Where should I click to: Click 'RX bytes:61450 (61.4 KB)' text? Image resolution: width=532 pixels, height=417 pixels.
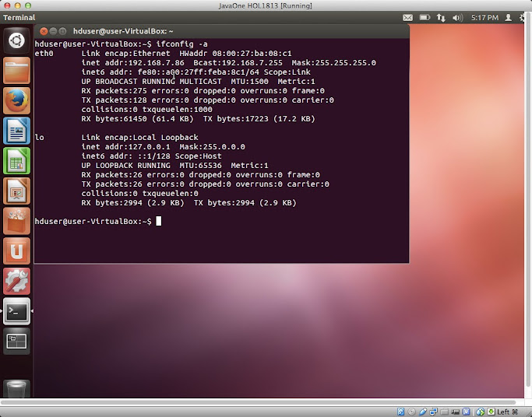(x=137, y=119)
